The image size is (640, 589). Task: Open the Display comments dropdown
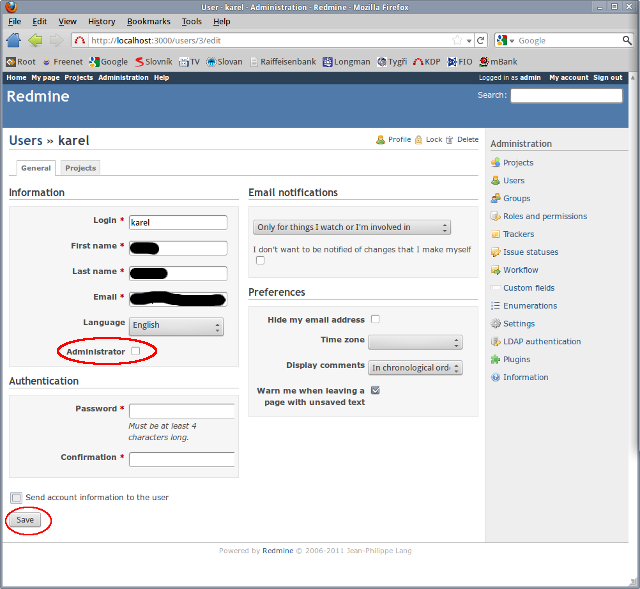[415, 368]
